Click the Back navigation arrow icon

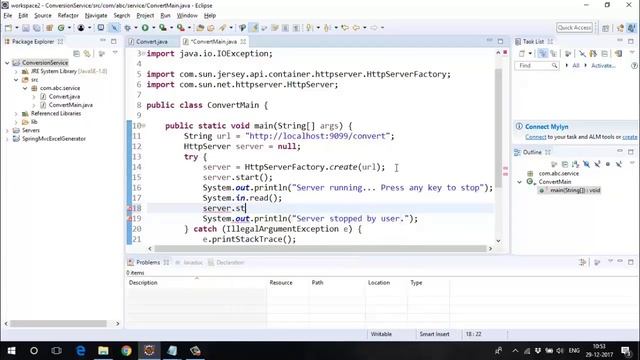356,28
